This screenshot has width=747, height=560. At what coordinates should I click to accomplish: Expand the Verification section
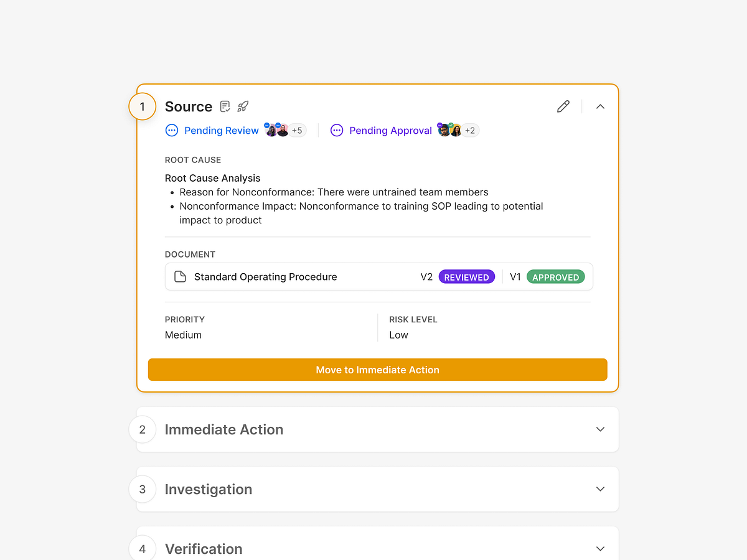(x=600, y=548)
